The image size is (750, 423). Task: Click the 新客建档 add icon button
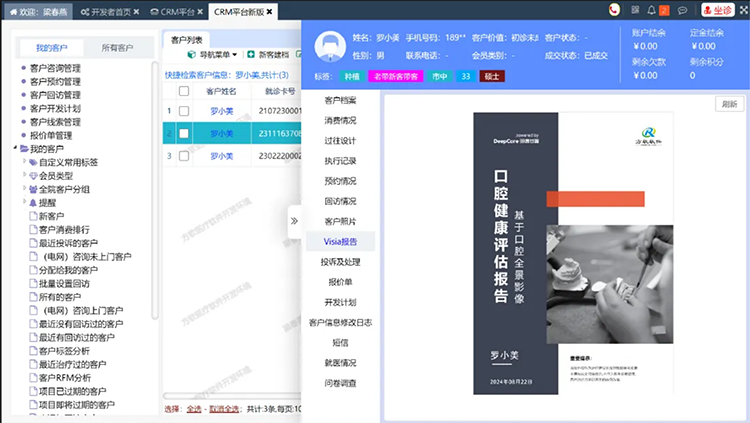coord(251,54)
